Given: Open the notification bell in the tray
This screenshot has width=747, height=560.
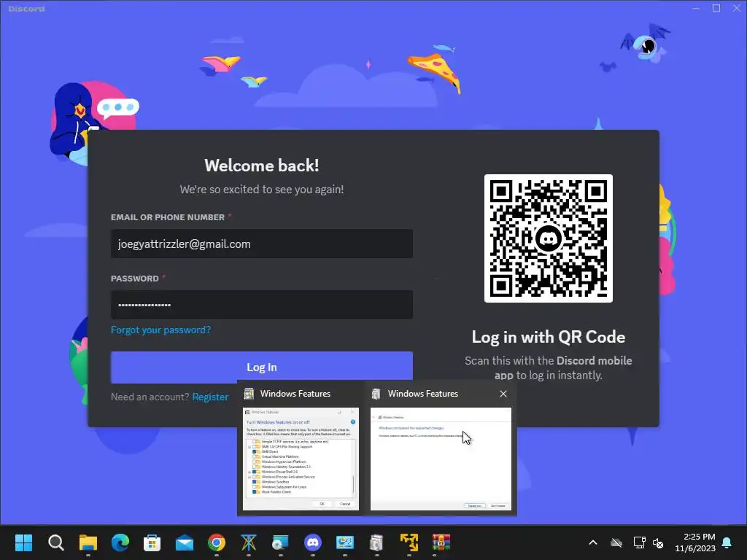Looking at the screenshot, I should coord(727,542).
